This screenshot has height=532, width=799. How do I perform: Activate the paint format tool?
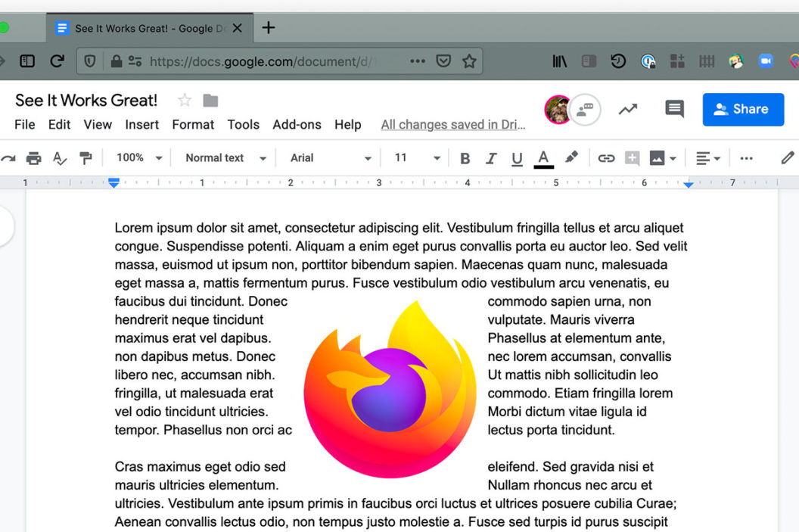[85, 158]
